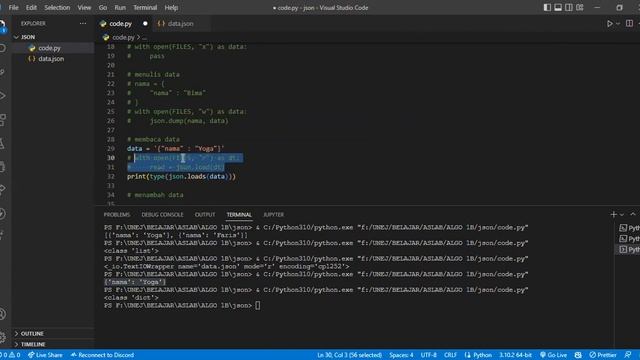640x360 pixels.
Task: Select data.json in the Explorer tree
Action: point(51,59)
